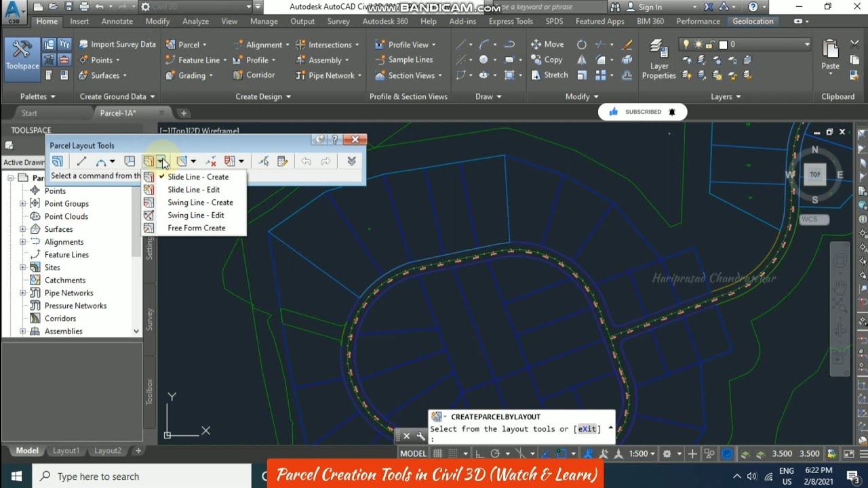
Task: Select the Copy modify tool
Action: coord(547,60)
